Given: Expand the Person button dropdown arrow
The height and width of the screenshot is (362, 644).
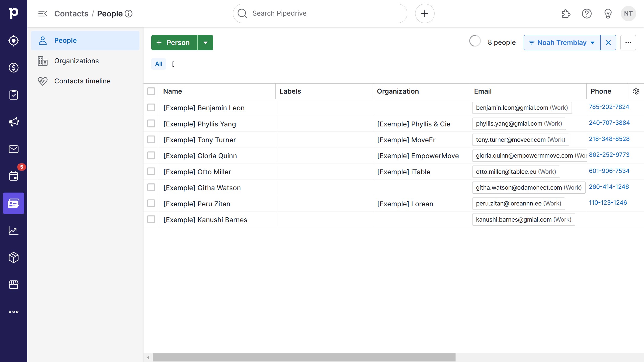Looking at the screenshot, I should 205,42.
